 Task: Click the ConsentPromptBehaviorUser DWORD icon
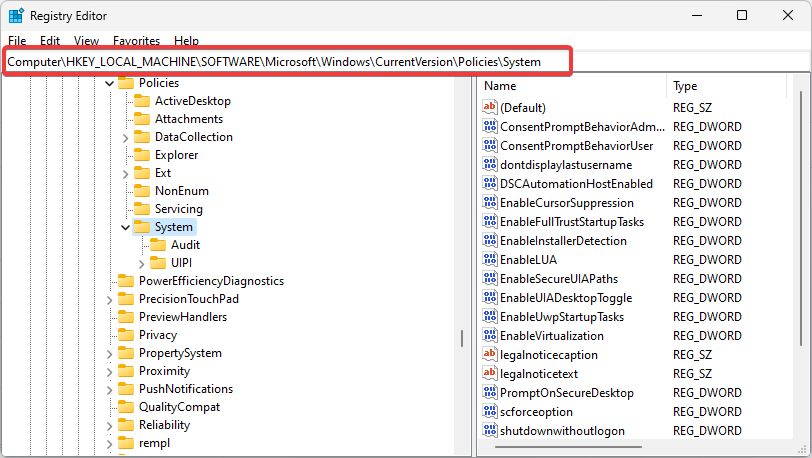[489, 146]
